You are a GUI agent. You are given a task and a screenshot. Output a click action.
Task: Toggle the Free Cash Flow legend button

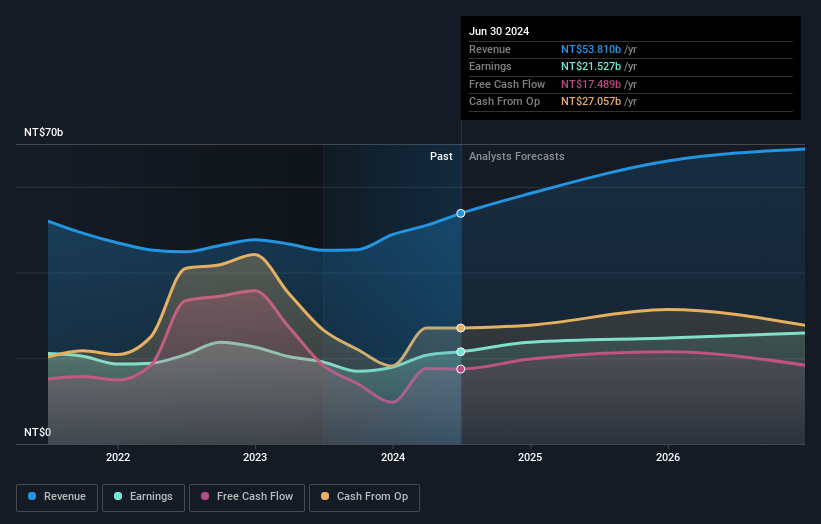coord(247,497)
